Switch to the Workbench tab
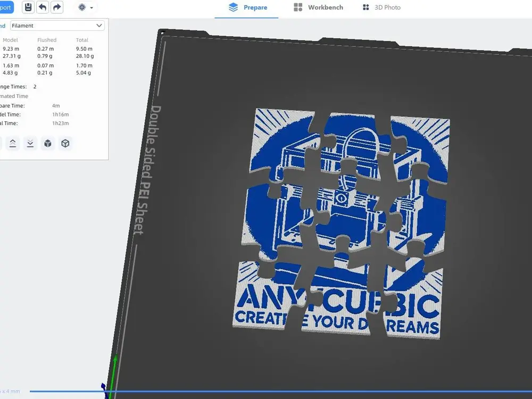 pyautogui.click(x=319, y=7)
